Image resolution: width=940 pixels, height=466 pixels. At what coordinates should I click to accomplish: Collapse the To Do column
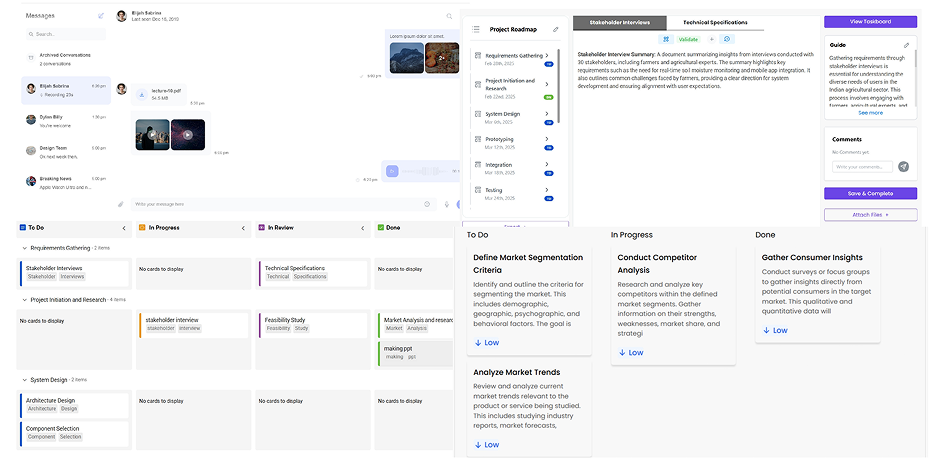point(124,228)
